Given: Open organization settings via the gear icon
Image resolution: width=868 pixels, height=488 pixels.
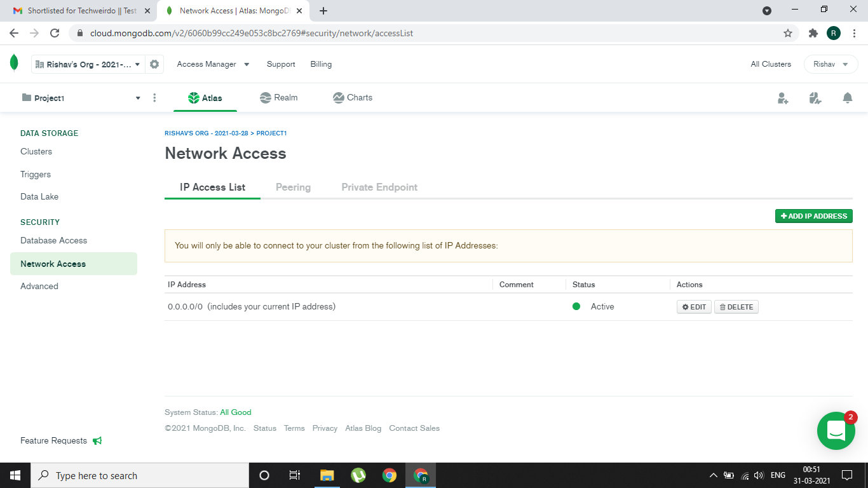Looking at the screenshot, I should pos(153,64).
